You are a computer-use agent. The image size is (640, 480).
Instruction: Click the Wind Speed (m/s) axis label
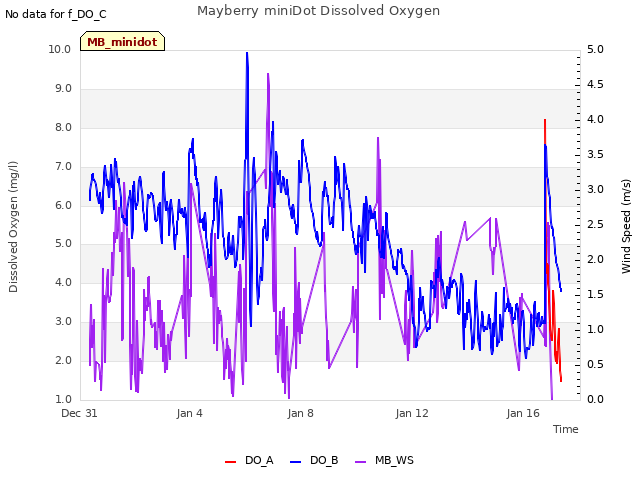tap(626, 226)
